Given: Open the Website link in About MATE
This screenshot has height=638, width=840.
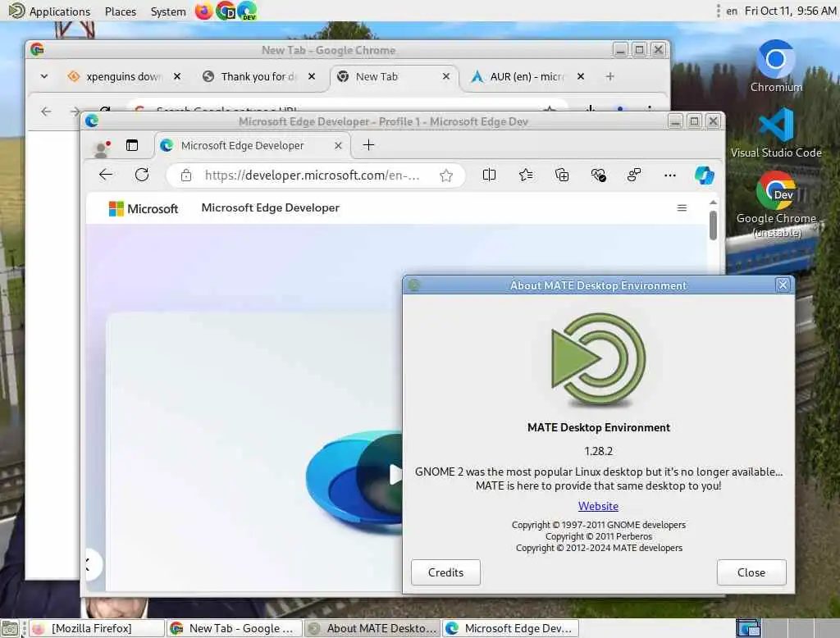Looking at the screenshot, I should coord(598,506).
